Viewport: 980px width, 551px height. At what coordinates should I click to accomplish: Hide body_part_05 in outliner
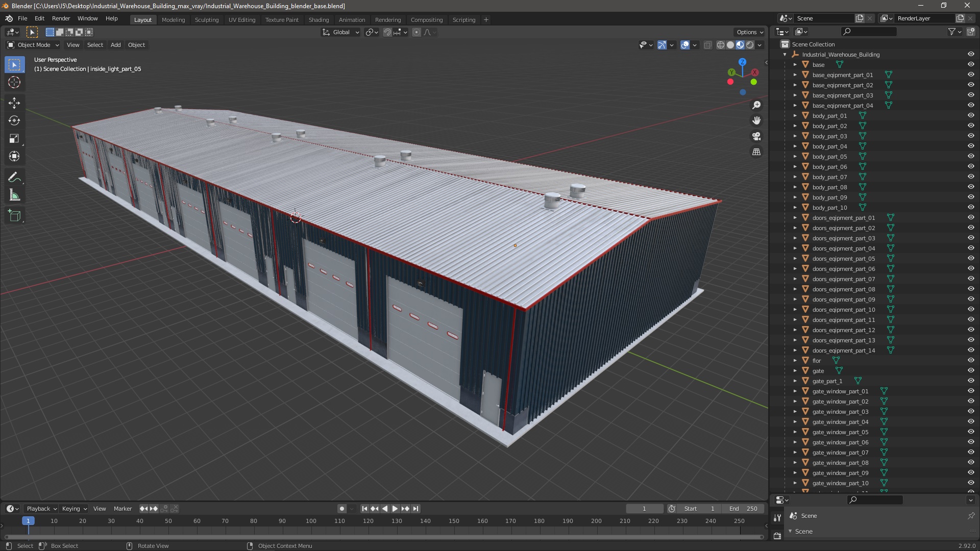pyautogui.click(x=970, y=156)
